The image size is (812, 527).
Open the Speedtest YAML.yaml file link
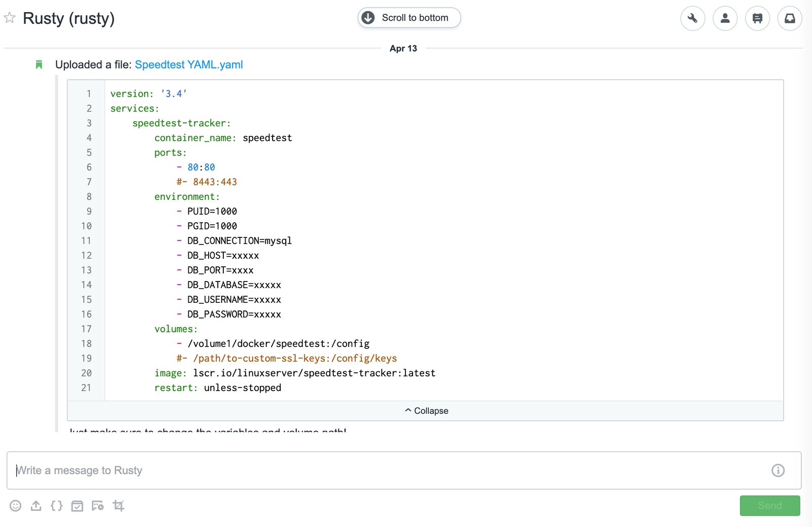pos(189,64)
